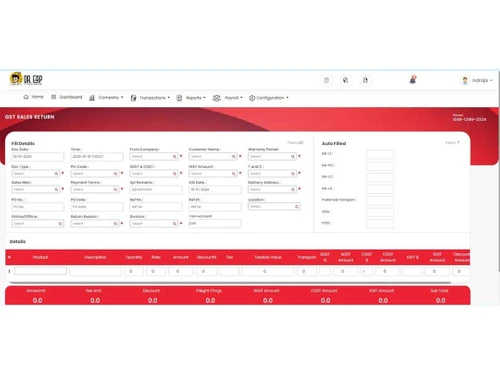The height and width of the screenshot is (375, 500).
Task: Expand the Transactions menu
Action: (x=150, y=98)
